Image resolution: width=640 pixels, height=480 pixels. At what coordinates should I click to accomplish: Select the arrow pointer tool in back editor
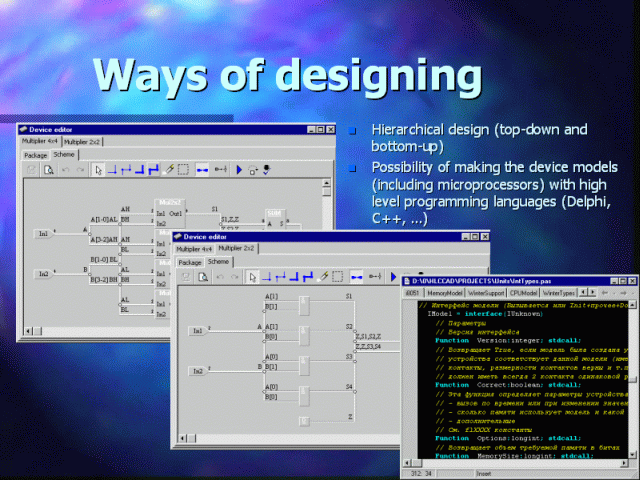pyautogui.click(x=98, y=170)
